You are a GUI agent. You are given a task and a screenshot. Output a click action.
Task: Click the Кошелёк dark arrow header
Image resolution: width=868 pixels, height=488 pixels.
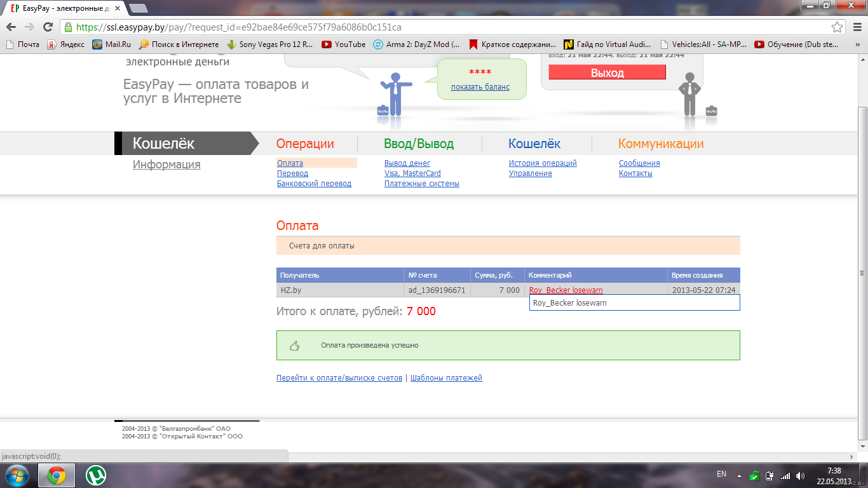(x=186, y=144)
